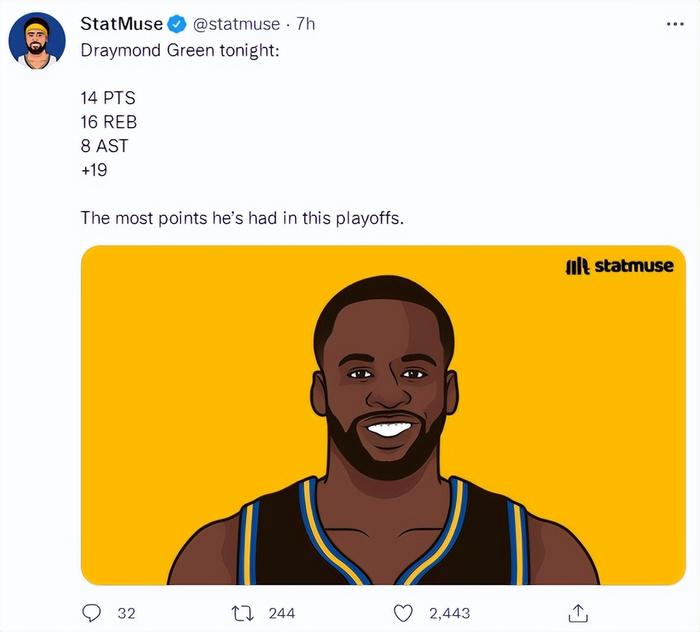The height and width of the screenshot is (632, 700).
Task: Click the "16 REB" stat line
Action: click(x=108, y=122)
